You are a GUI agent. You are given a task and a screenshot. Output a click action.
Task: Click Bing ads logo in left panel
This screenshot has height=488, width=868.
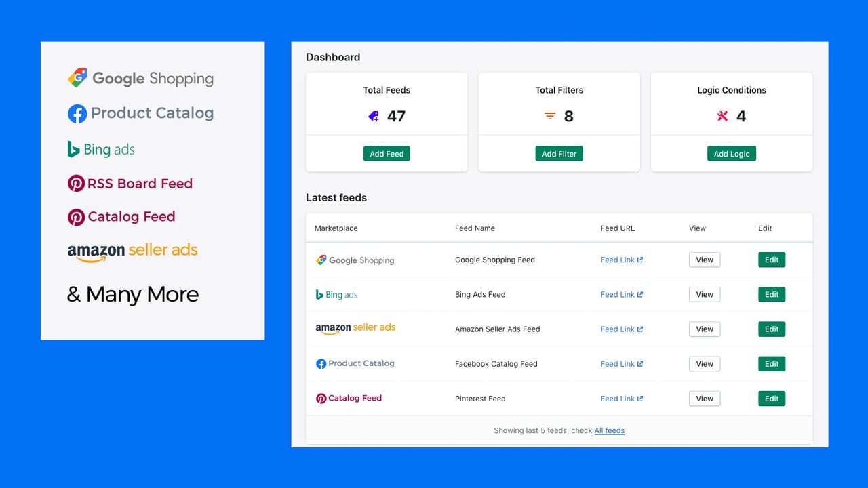[x=101, y=149]
